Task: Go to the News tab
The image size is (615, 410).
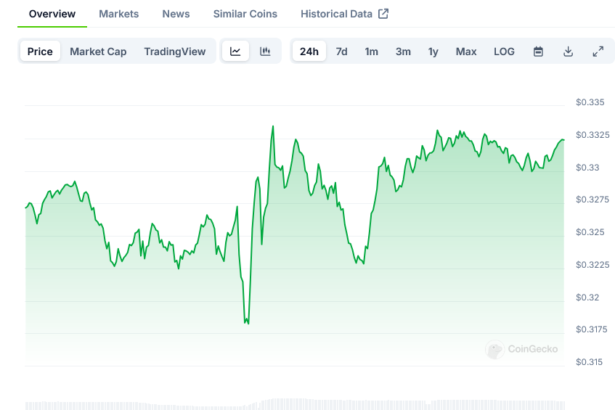Action: click(176, 14)
